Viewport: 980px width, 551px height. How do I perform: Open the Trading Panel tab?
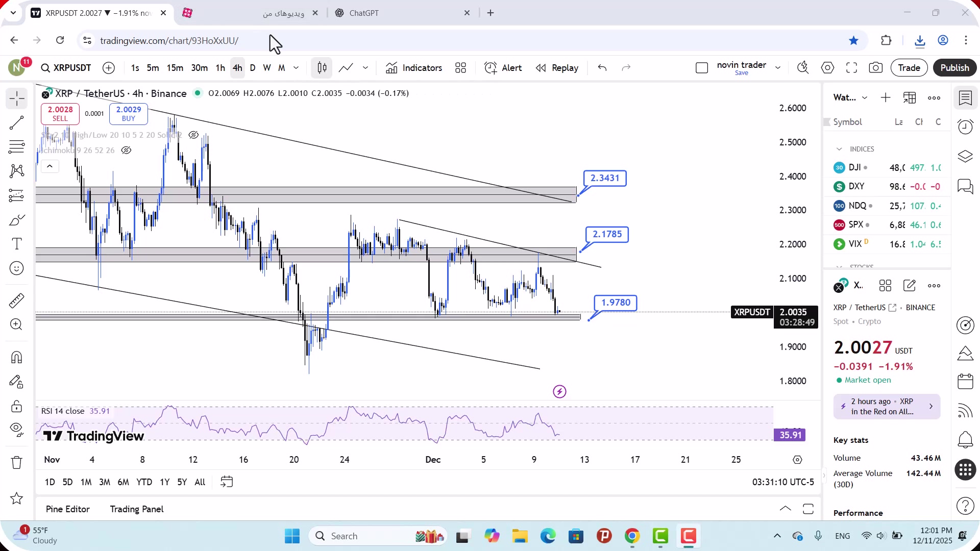pyautogui.click(x=137, y=509)
